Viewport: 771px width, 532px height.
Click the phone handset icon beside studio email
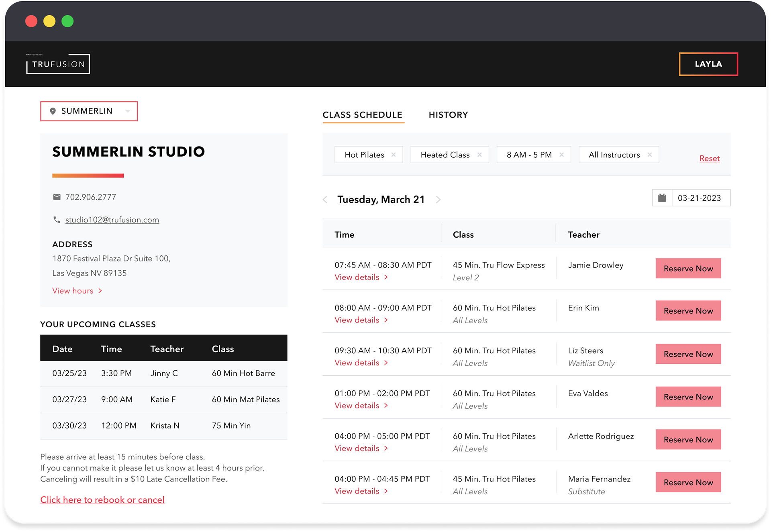pyautogui.click(x=57, y=220)
